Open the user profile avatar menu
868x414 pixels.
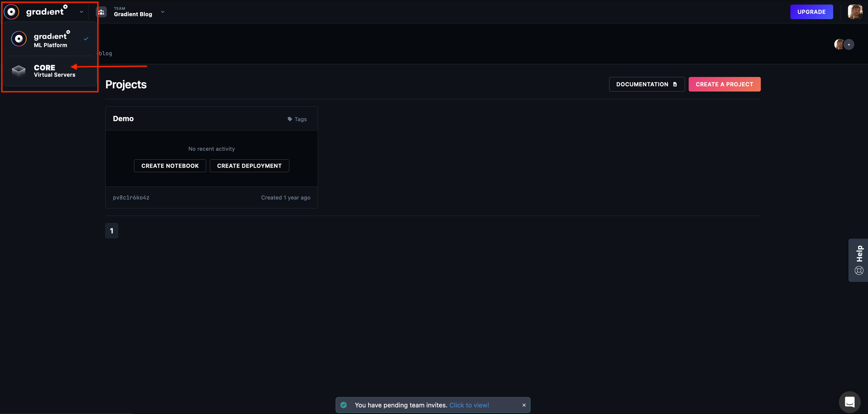(855, 12)
